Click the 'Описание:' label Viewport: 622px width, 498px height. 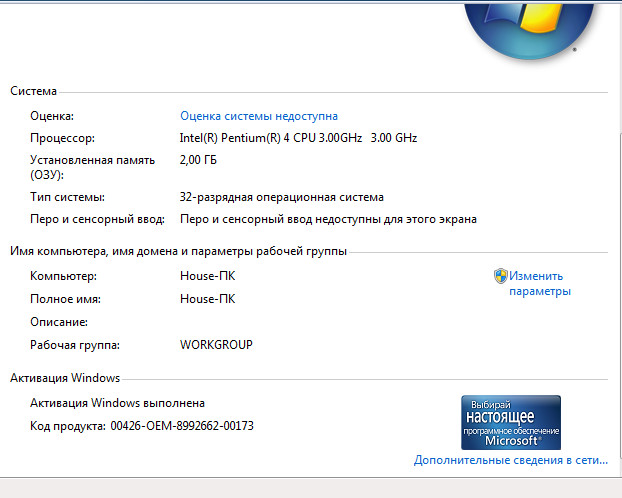coord(59,322)
